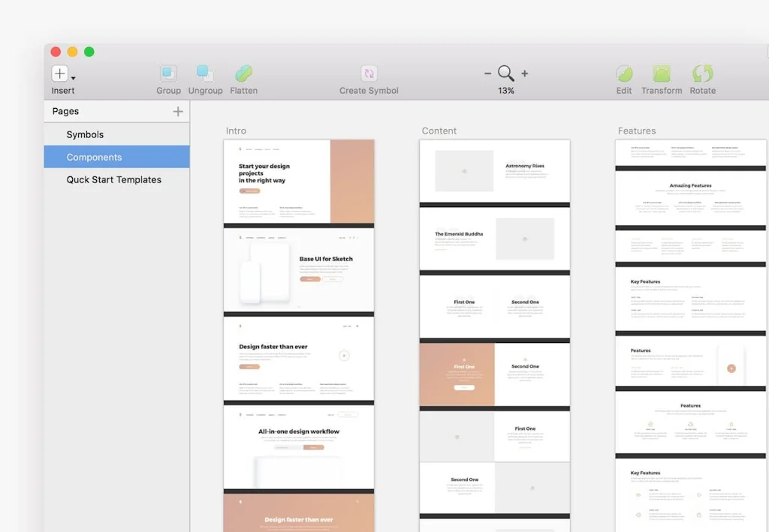Select the Intro artboard title

(236, 131)
